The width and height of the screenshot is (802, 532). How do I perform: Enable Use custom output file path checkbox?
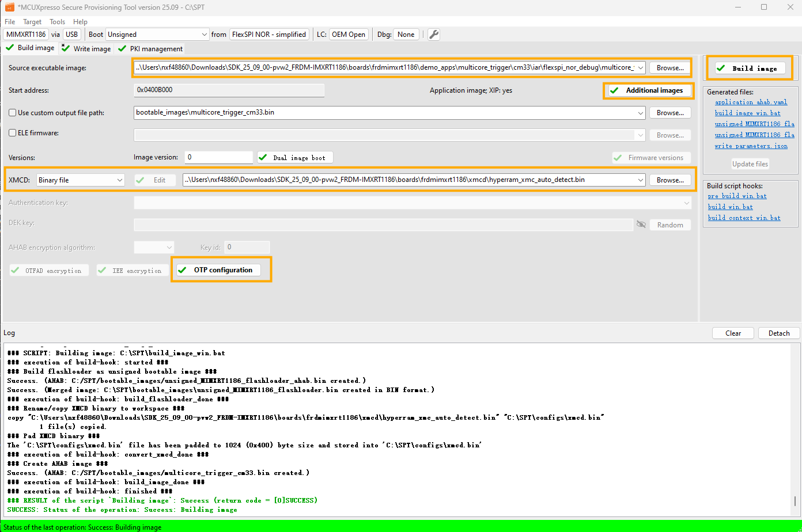click(x=13, y=113)
